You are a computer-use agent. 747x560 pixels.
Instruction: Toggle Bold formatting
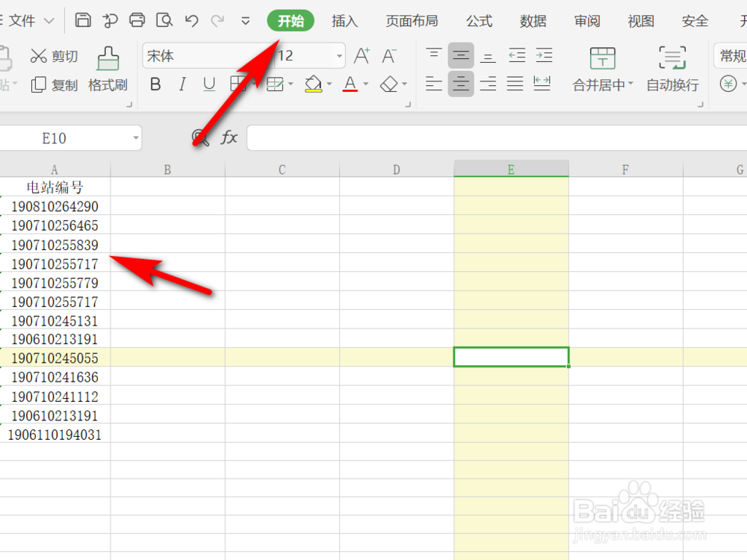155,84
